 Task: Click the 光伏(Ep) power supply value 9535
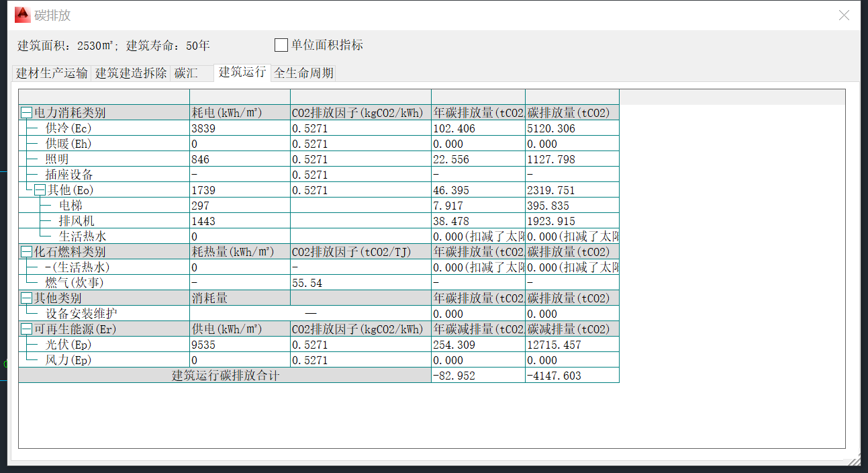click(204, 345)
